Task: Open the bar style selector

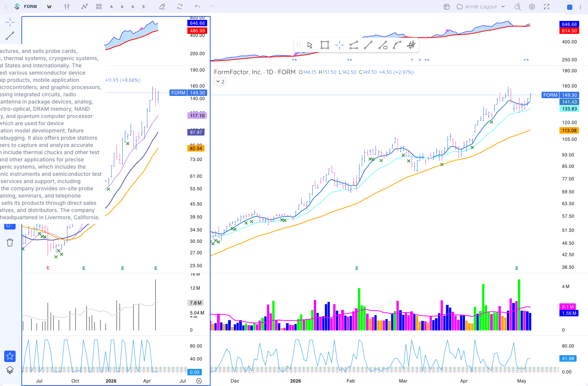Action: (67, 6)
